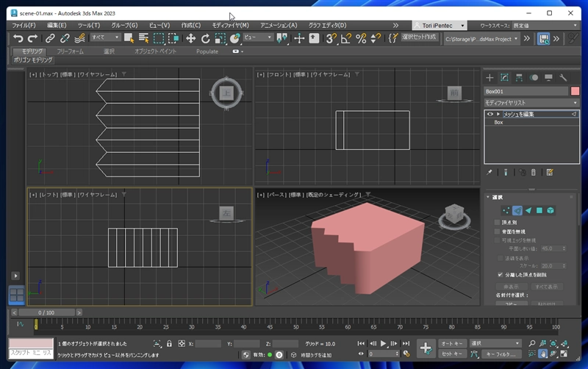The image size is (588, 369).
Task: Select Vertex sub-object level icon
Action: 506,210
